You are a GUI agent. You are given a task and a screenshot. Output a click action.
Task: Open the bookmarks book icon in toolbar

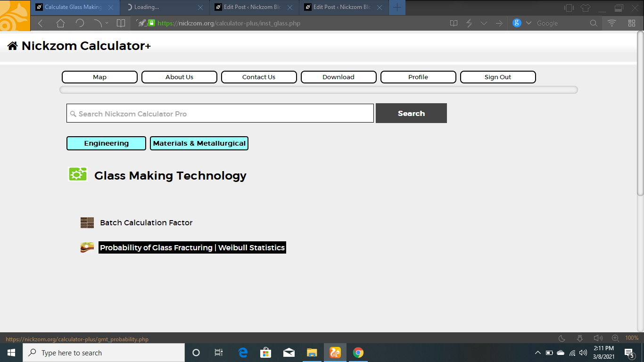click(121, 23)
